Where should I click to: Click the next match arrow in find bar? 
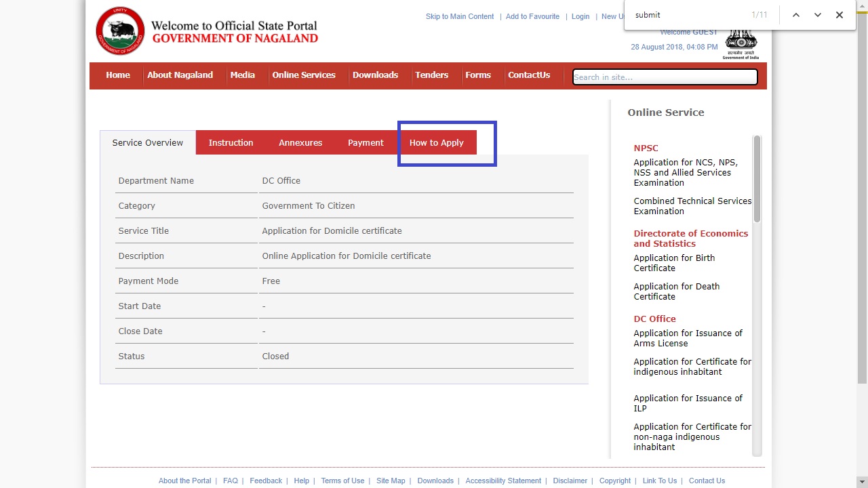point(817,14)
